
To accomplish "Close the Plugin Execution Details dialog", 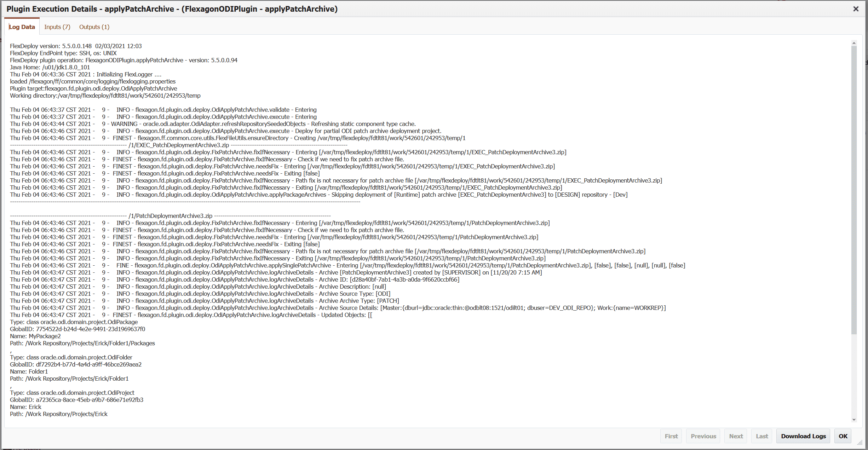I will [856, 9].
